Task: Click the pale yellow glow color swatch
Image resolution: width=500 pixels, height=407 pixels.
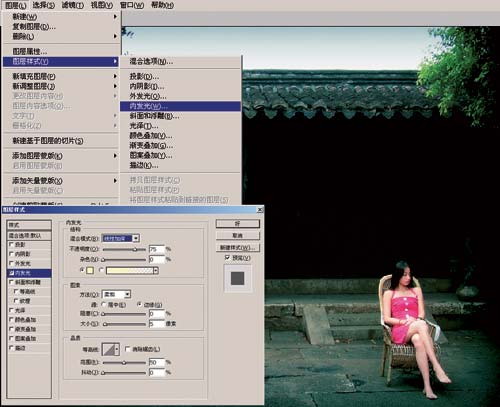Action: coord(90,270)
